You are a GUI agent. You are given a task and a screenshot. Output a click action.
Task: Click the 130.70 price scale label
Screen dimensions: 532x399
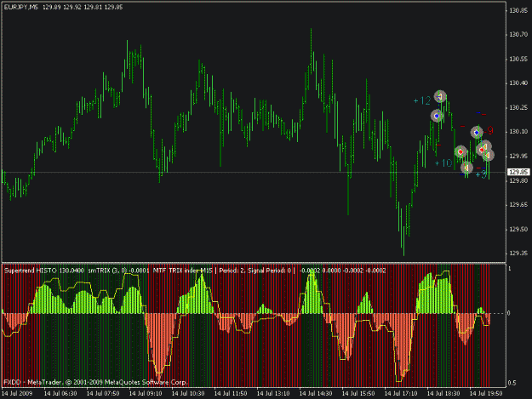[x=518, y=34]
